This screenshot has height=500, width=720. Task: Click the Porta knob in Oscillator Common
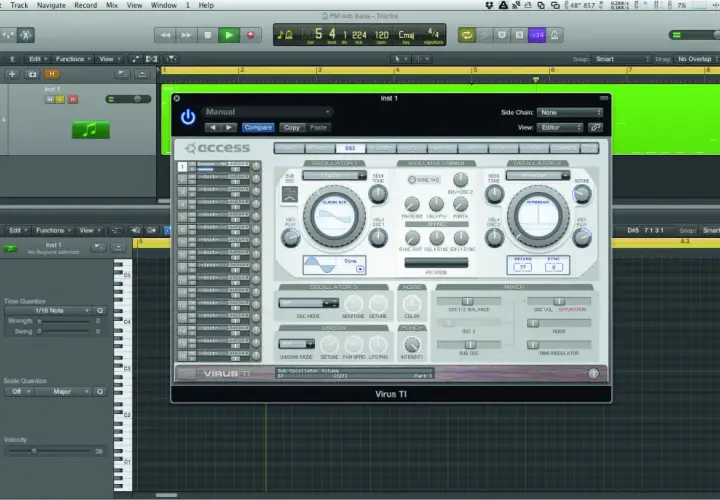coord(461,204)
